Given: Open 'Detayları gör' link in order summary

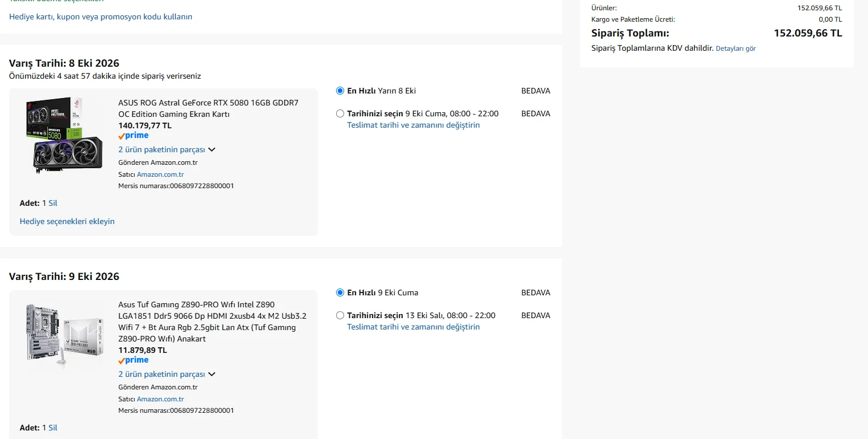Looking at the screenshot, I should (736, 48).
